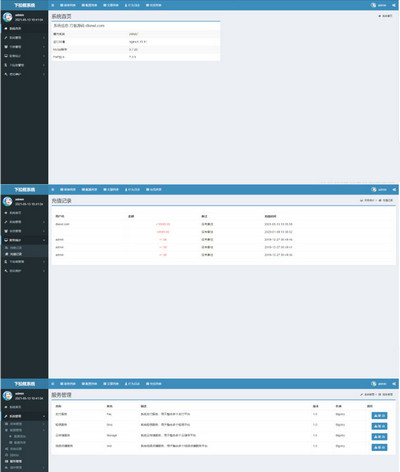
Task: Click dkewl.com username cell in 充值记录 table
Action: [x=62, y=224]
